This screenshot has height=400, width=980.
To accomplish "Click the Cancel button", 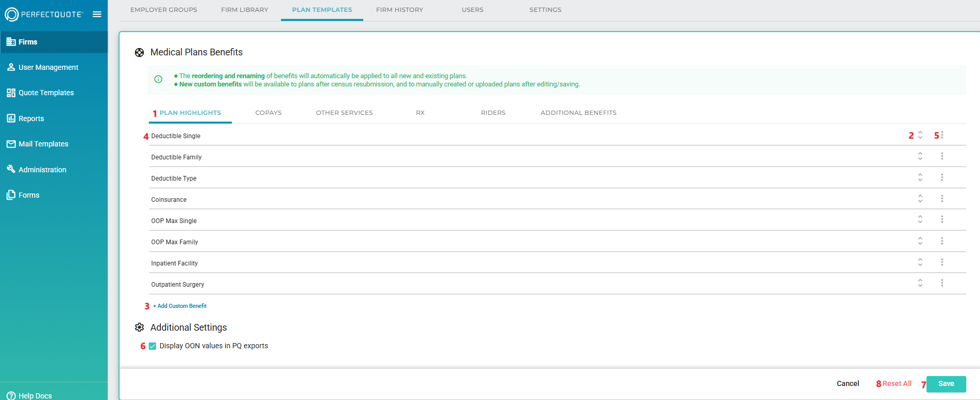I will (x=848, y=383).
